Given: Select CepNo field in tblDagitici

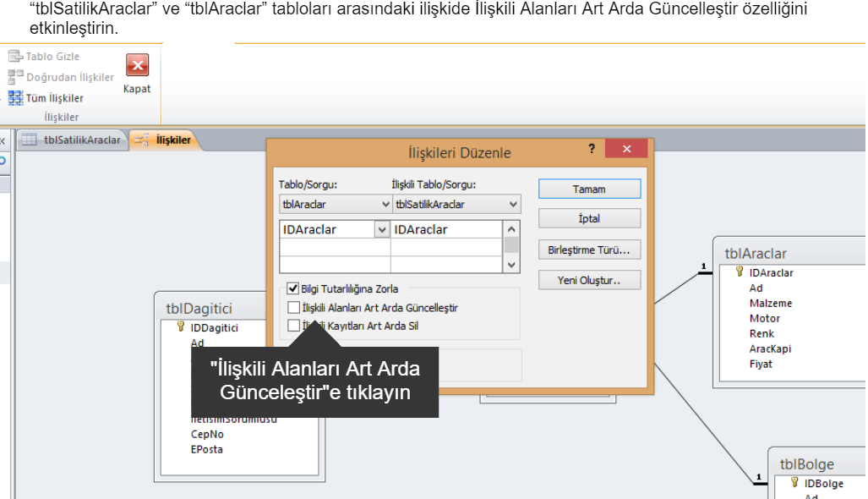Looking at the screenshot, I should click(x=207, y=434).
